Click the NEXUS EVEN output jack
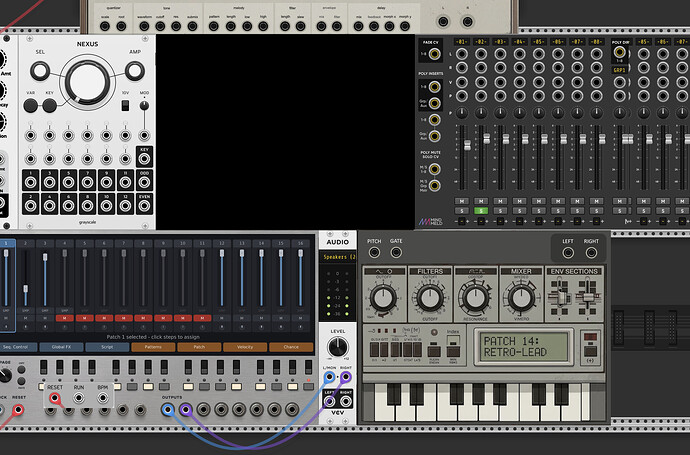This screenshot has width=690, height=455. pos(144,205)
